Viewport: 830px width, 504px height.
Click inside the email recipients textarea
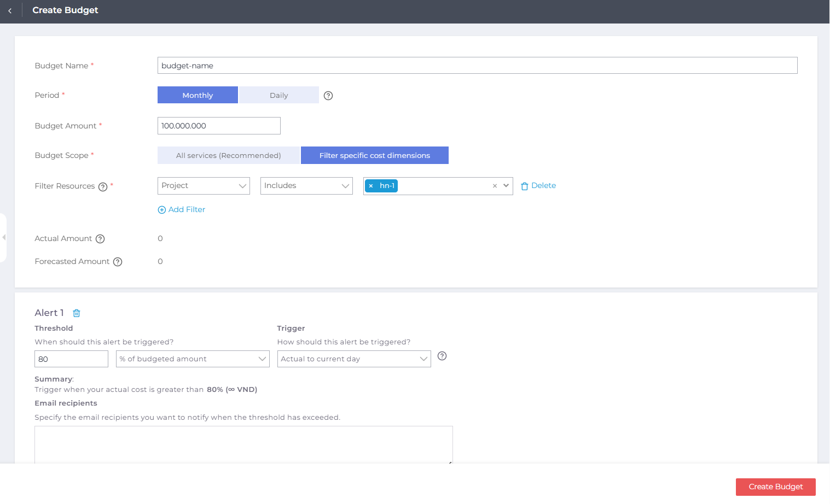pyautogui.click(x=243, y=445)
